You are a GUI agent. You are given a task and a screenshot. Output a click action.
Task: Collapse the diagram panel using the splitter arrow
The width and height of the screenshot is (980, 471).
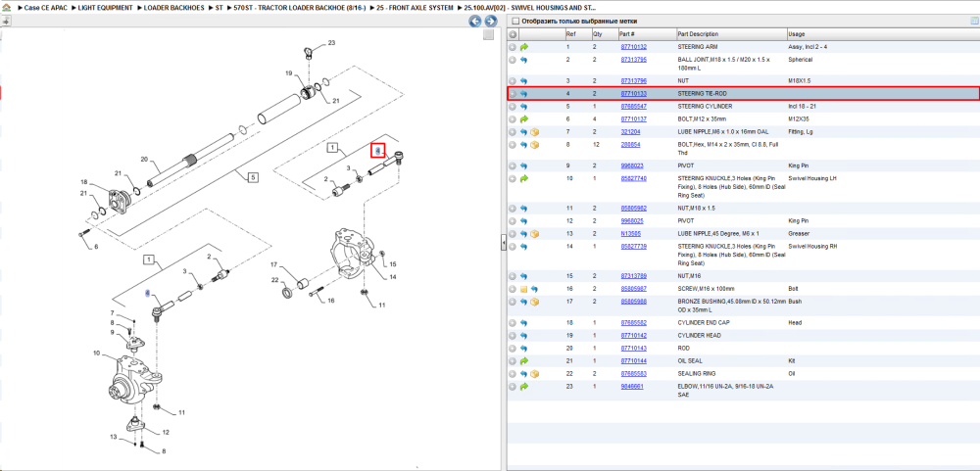(x=503, y=244)
